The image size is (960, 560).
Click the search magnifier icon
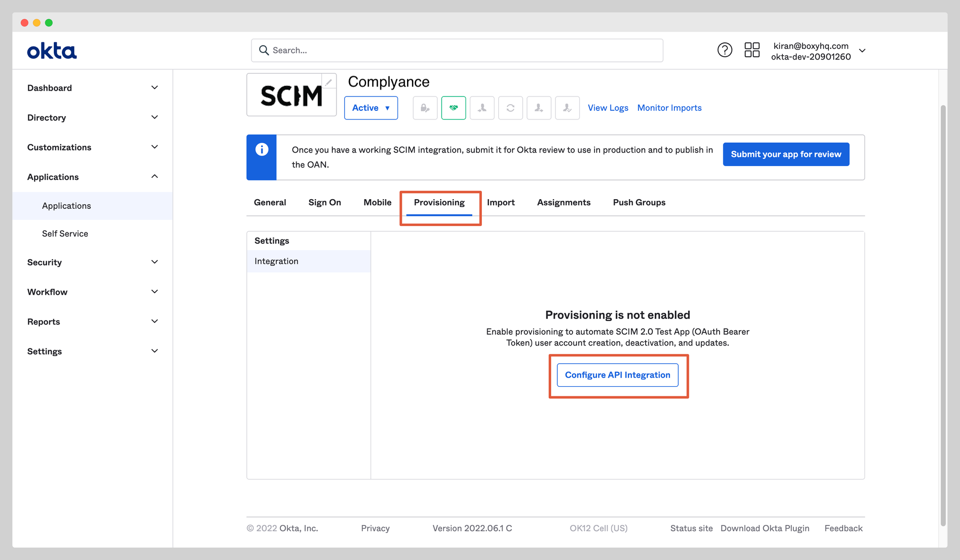pos(264,50)
